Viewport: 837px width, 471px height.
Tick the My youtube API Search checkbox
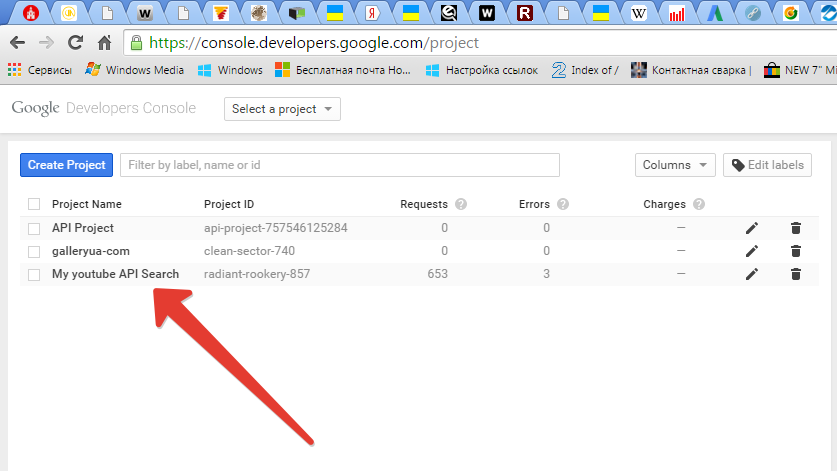[34, 274]
